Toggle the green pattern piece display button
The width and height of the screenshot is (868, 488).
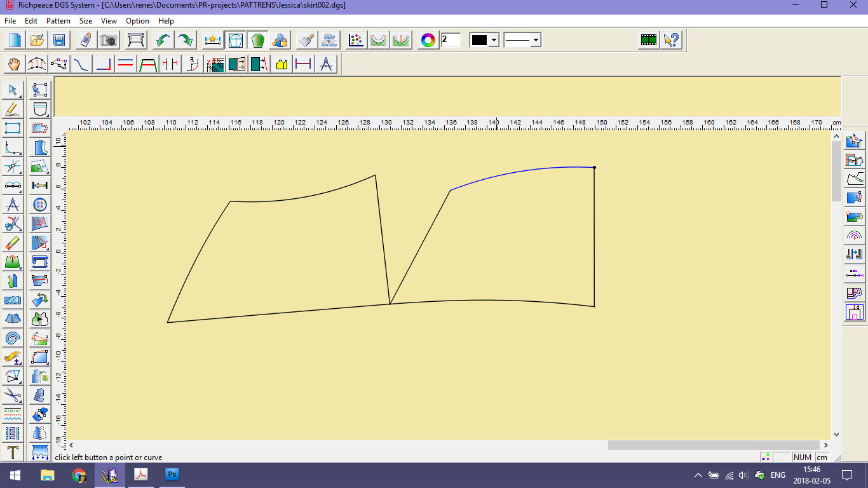pyautogui.click(x=257, y=40)
